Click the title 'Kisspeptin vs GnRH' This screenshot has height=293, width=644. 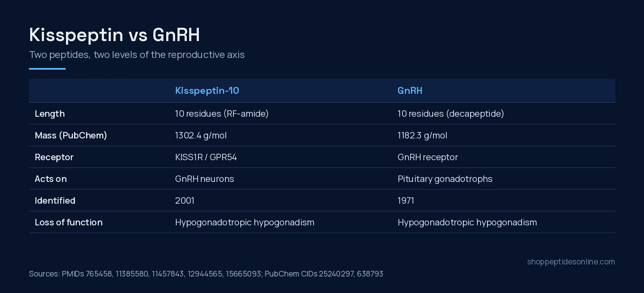point(114,35)
